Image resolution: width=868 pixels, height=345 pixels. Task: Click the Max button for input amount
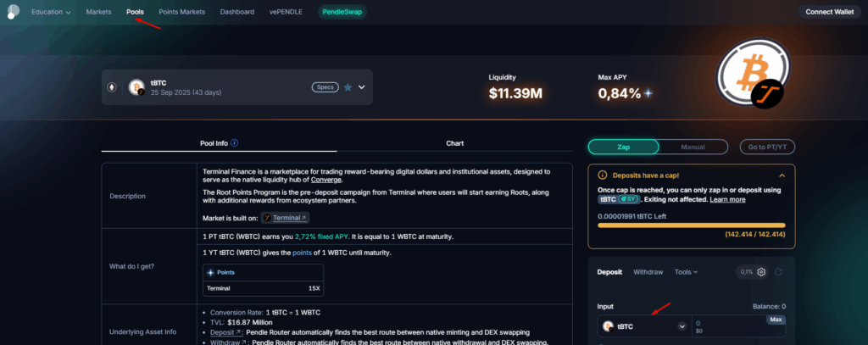[x=776, y=320]
